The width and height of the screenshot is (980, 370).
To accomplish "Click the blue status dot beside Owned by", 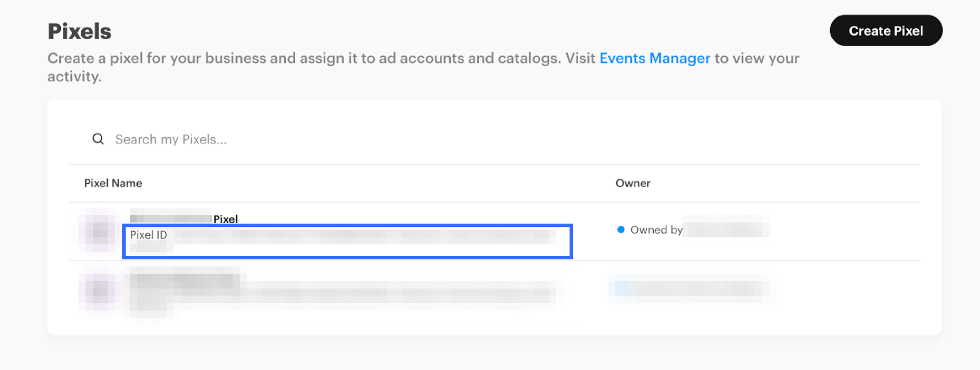I will pos(621,229).
